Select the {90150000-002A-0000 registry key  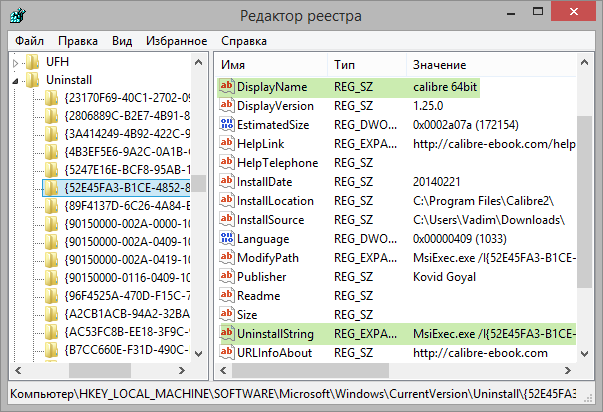(127, 224)
